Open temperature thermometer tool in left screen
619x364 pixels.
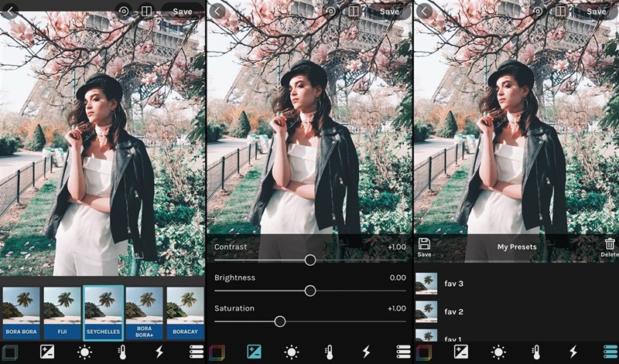pos(122,352)
